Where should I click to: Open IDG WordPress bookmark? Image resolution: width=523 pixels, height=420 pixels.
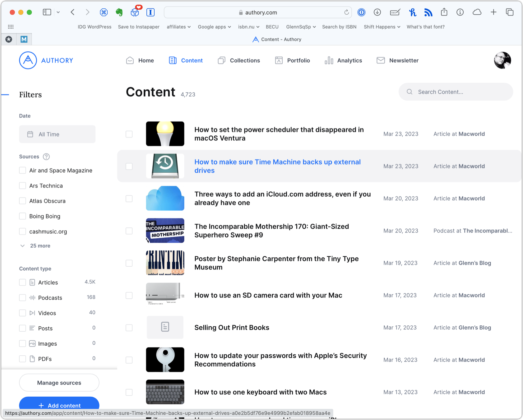(95, 27)
